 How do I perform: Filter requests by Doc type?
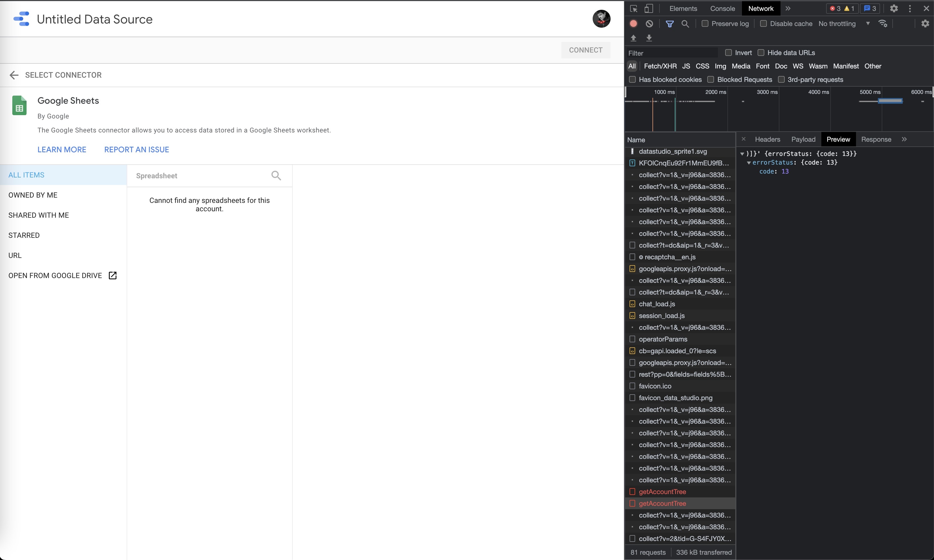coord(781,66)
